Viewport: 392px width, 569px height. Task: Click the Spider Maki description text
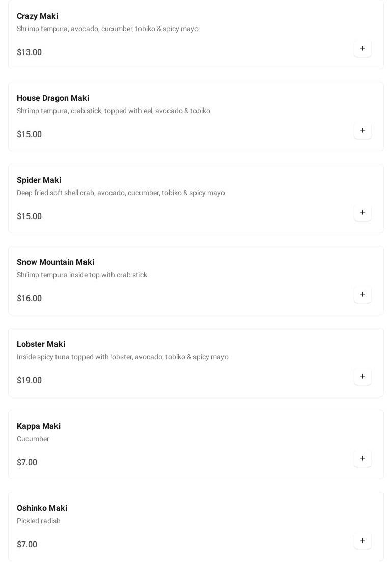121,193
